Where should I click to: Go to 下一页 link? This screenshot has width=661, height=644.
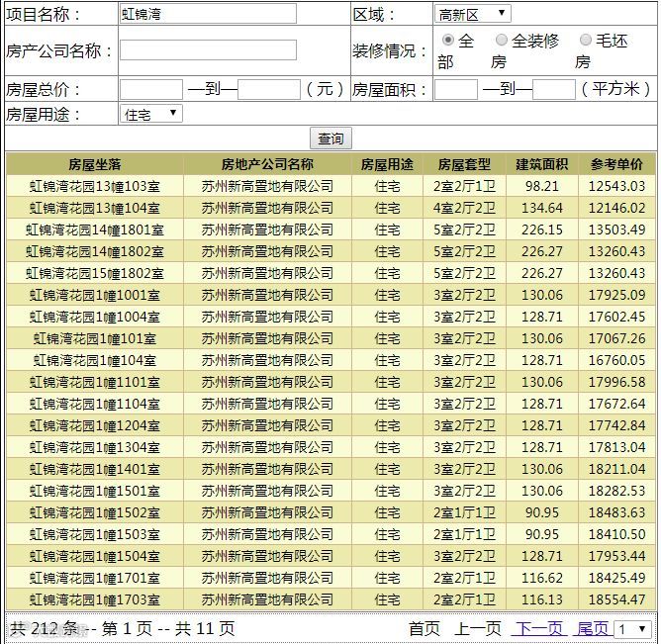[x=538, y=628]
